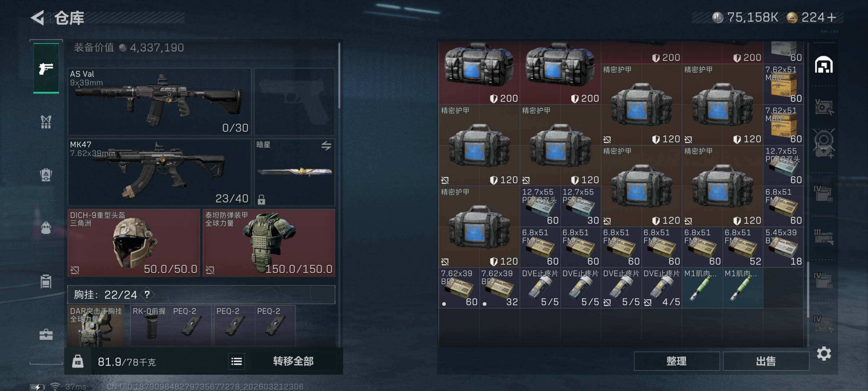Image resolution: width=868 pixels, height=391 pixels.
Task: Click the help question mark beside 胸挂
Action: click(147, 294)
